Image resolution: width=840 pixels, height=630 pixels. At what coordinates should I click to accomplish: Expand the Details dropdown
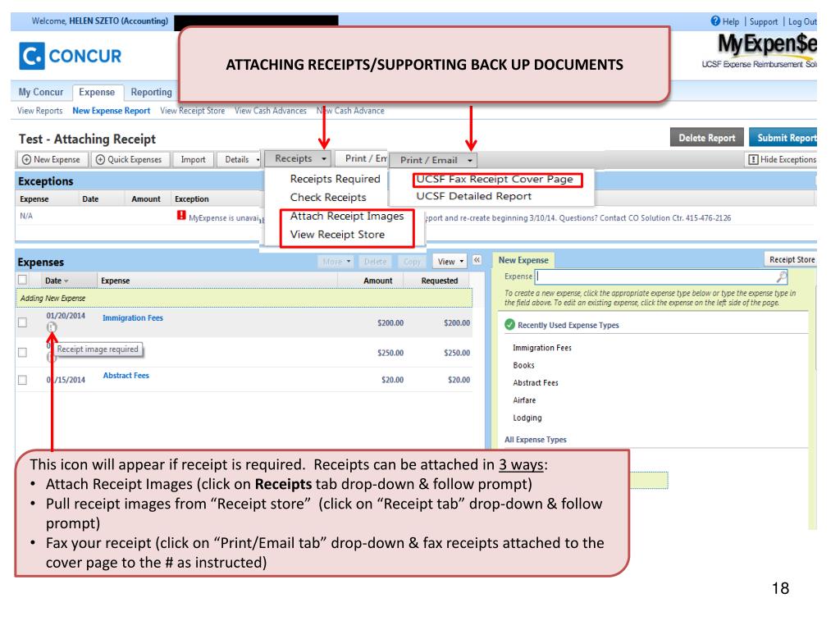click(240, 160)
